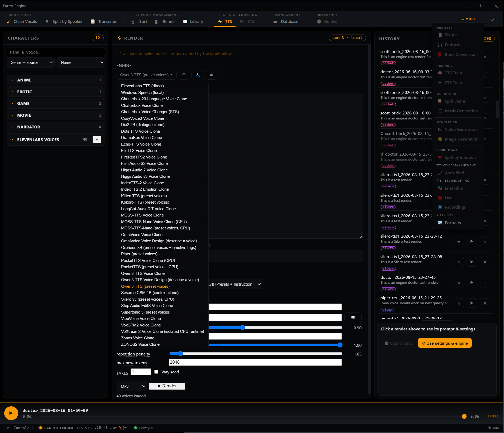This screenshot has height=433, width=504.
Task: Click the 0.90 value slider
Action: (x=275, y=328)
